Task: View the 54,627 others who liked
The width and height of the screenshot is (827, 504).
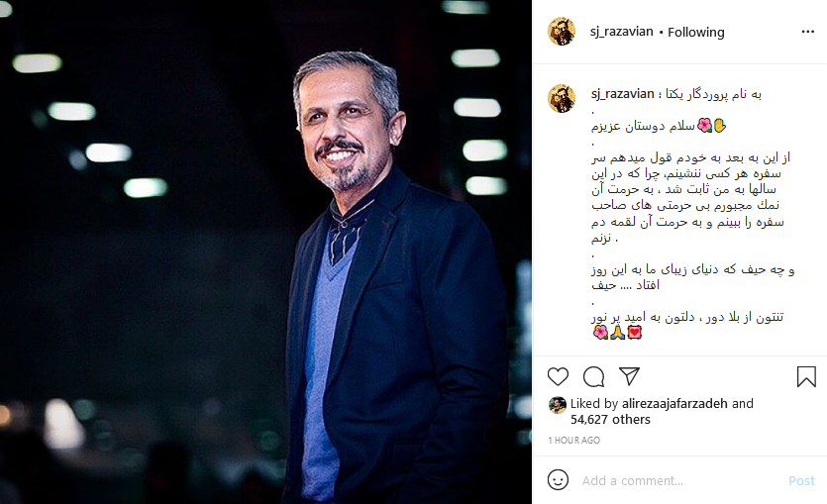Action: pos(610,420)
